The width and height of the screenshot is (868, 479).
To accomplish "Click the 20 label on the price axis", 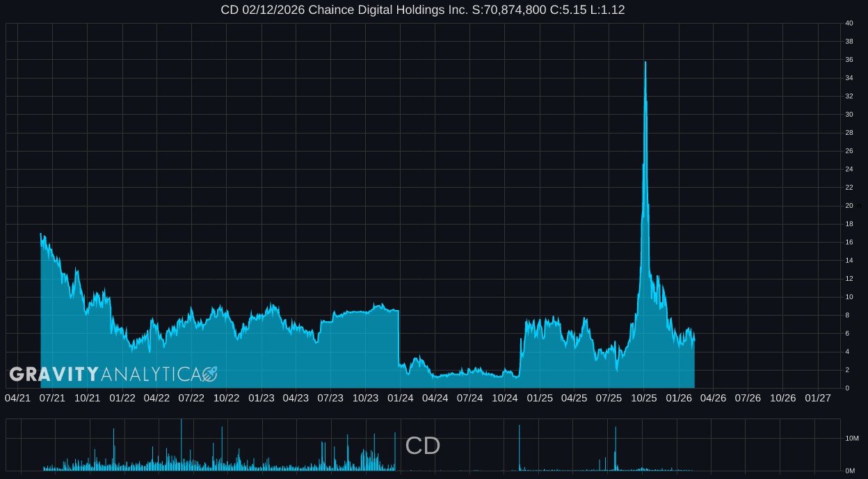I will tap(849, 206).
